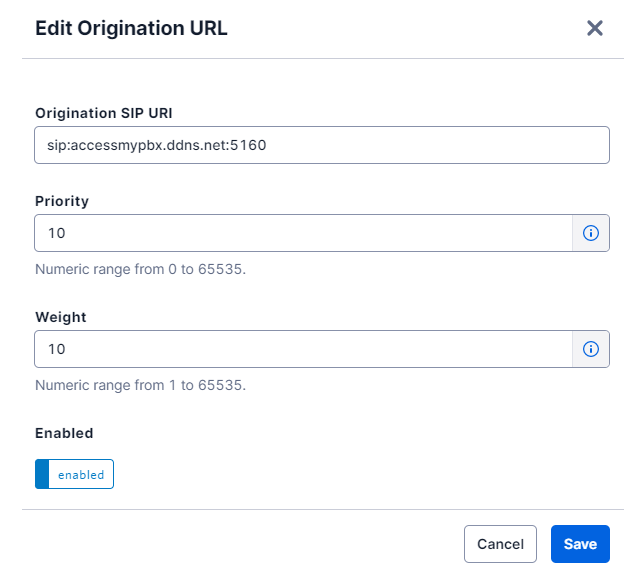Click the value 10 in Weight
The height and width of the screenshot is (576, 624).
point(57,349)
